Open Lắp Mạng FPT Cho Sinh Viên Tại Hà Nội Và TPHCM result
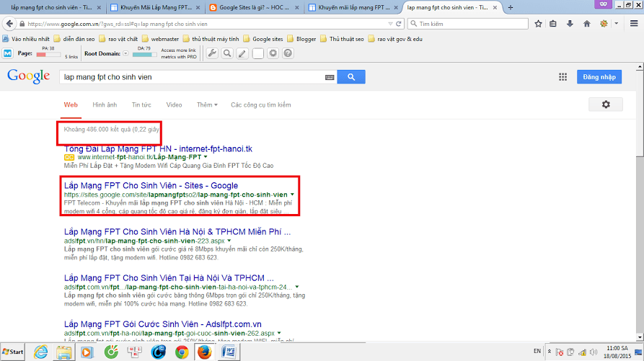Image resolution: width=644 pixels, height=361 pixels. [x=169, y=277]
